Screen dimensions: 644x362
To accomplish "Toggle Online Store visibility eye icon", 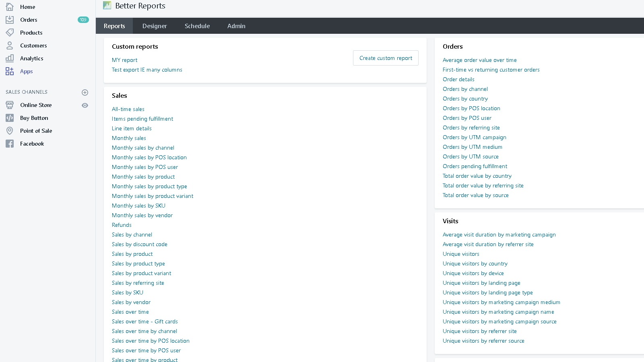I will (x=85, y=105).
